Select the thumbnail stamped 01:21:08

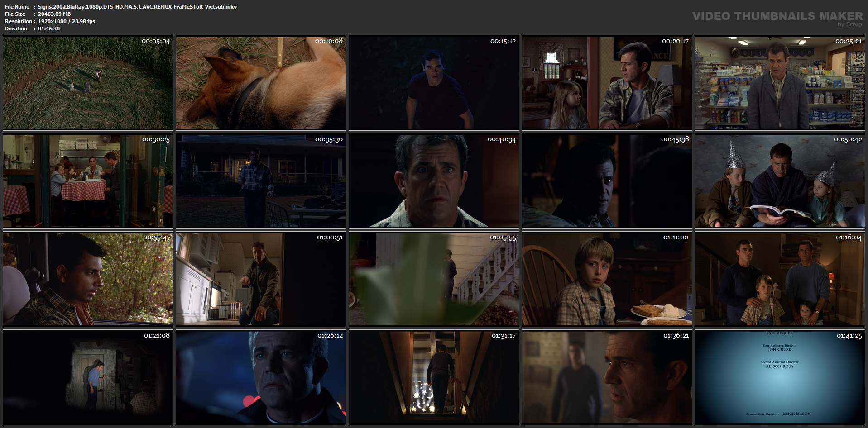[x=88, y=377]
